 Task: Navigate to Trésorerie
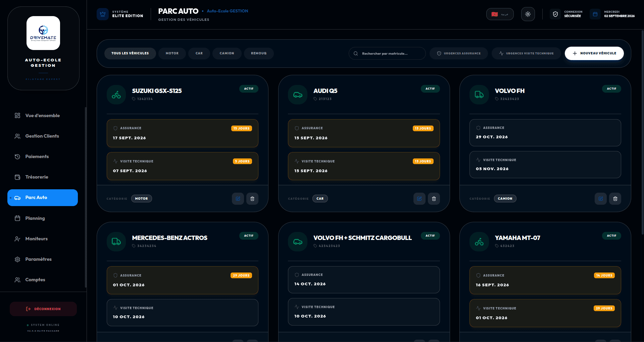(43, 177)
